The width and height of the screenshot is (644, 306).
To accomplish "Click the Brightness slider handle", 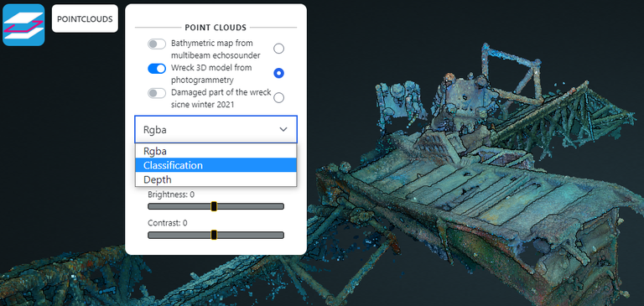I will click(214, 206).
